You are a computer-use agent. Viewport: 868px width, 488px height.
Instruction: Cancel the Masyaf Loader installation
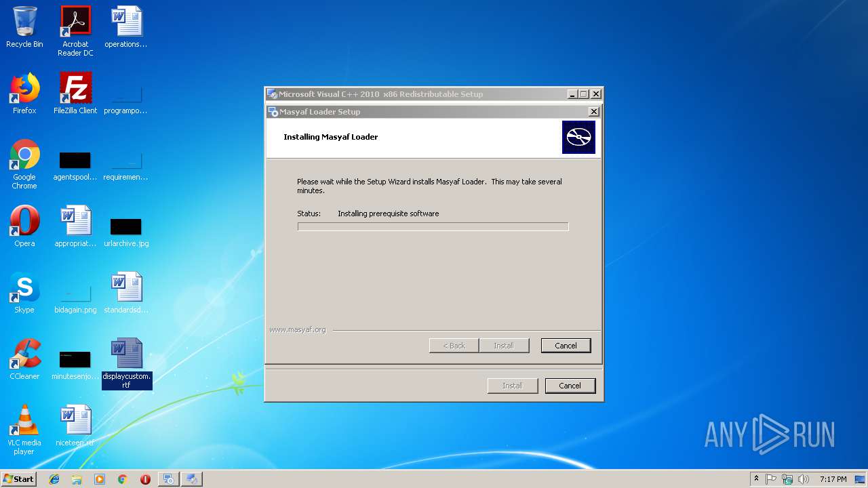566,346
